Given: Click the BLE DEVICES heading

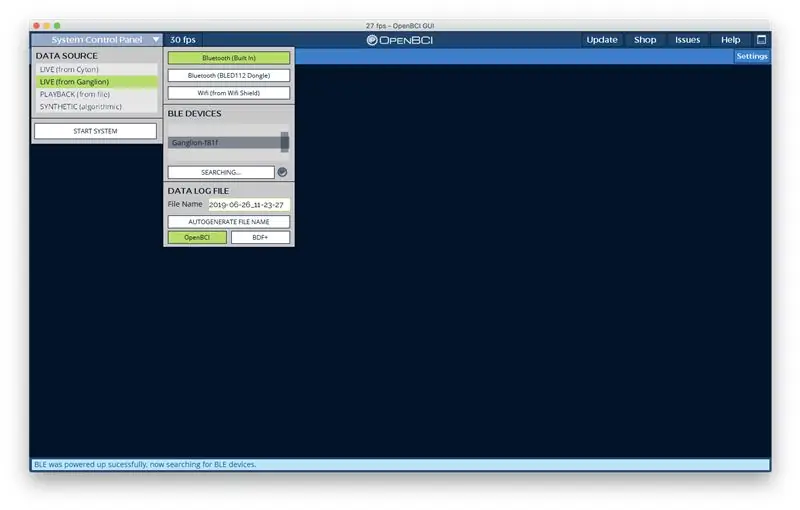Looking at the screenshot, I should [x=194, y=113].
